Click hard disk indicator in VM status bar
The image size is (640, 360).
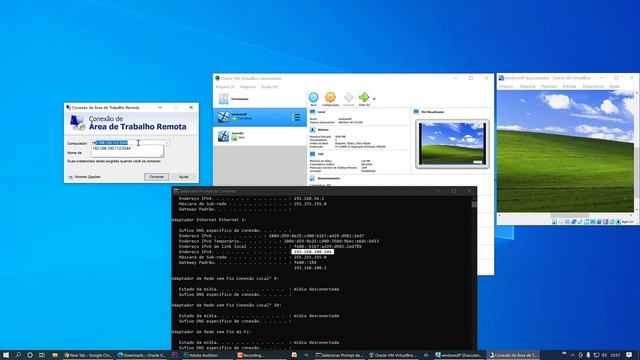point(554,222)
